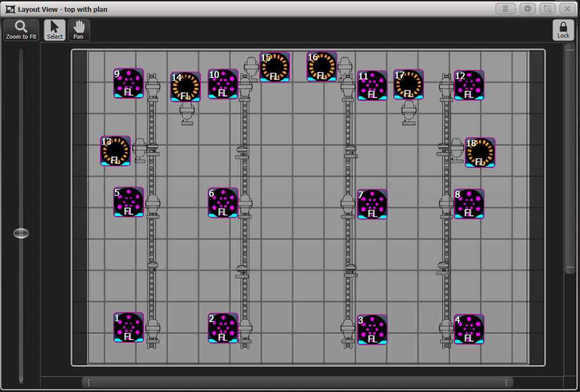Open layout settings via gear icon
580x392 pixels.
[x=527, y=9]
